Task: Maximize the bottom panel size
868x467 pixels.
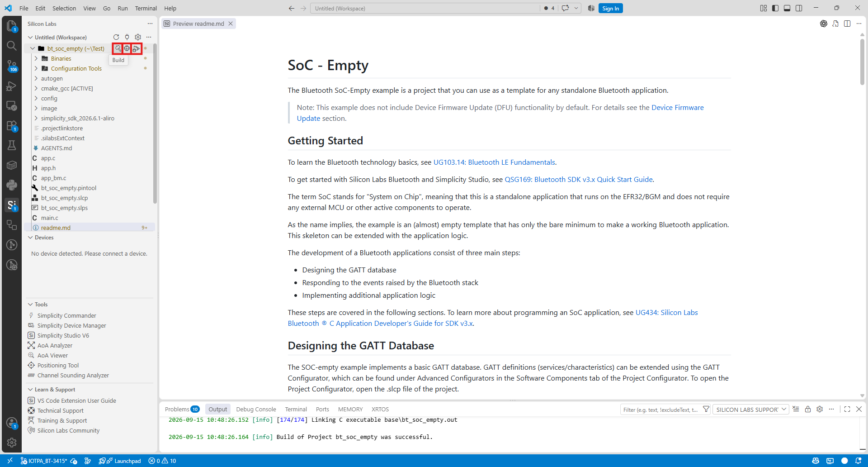Action: tap(847, 409)
